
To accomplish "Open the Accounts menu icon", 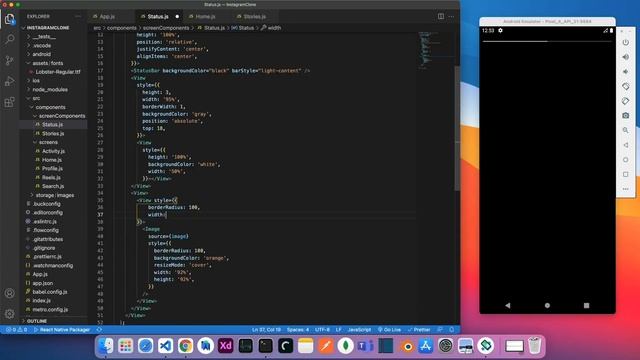I will [x=9, y=293].
